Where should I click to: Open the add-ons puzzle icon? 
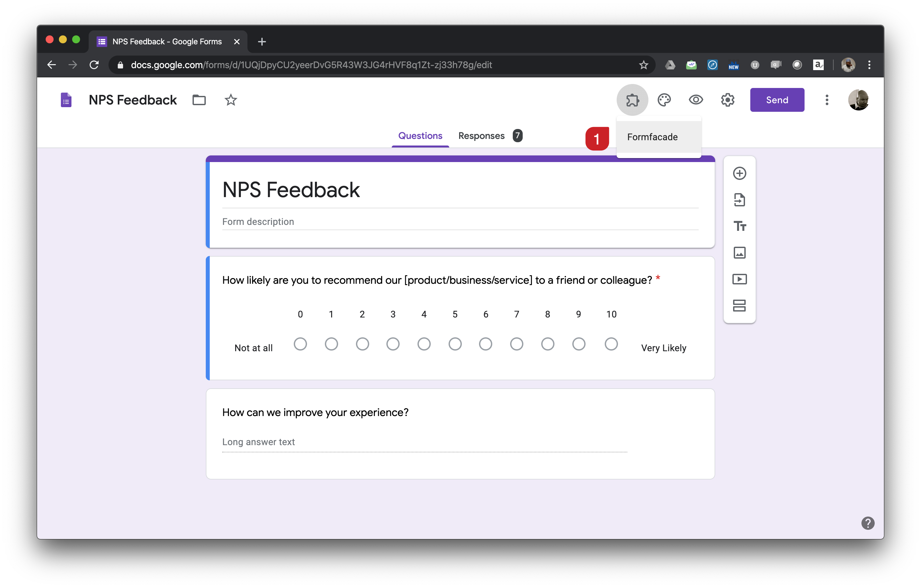point(632,100)
